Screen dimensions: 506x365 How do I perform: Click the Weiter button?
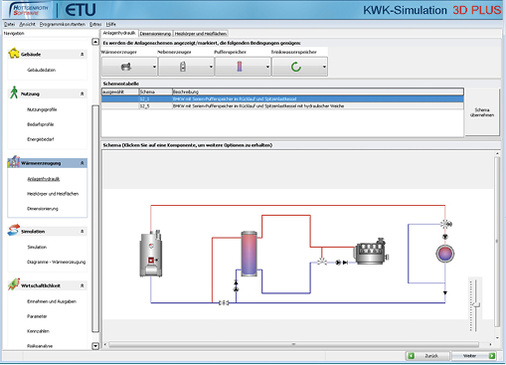pos(473,356)
